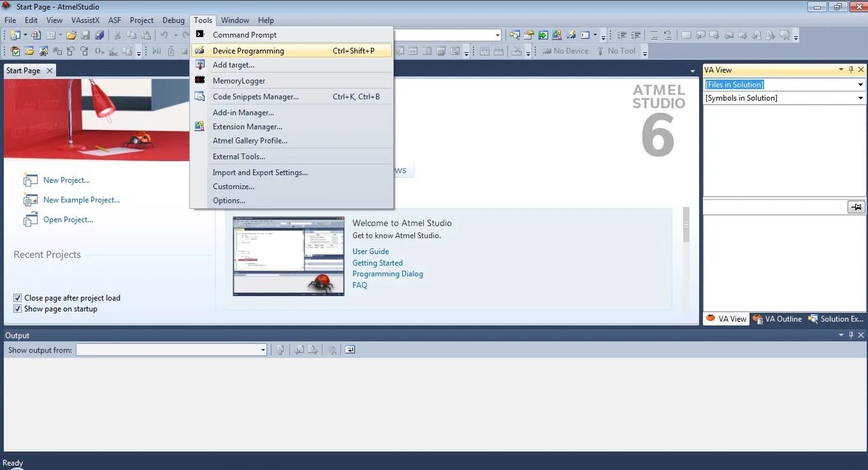This screenshot has height=470, width=868.
Task: Pin the VA View panel with auto-hide icon
Action: click(851, 70)
